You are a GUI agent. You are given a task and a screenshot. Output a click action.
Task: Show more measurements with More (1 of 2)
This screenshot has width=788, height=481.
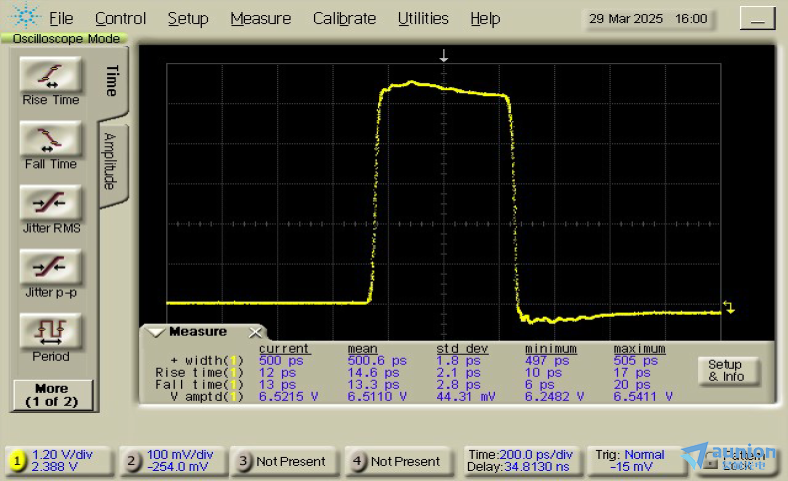(51, 394)
